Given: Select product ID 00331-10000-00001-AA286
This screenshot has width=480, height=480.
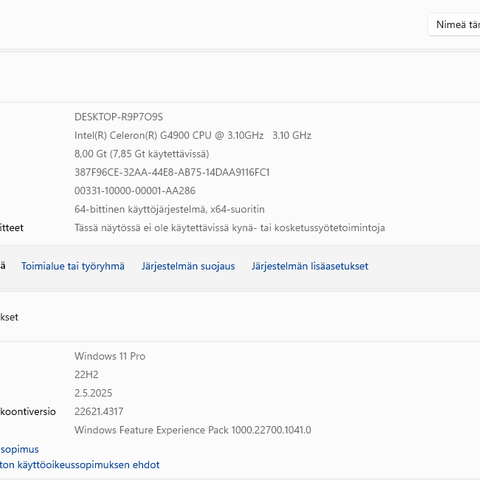Looking at the screenshot, I should coord(135,191).
